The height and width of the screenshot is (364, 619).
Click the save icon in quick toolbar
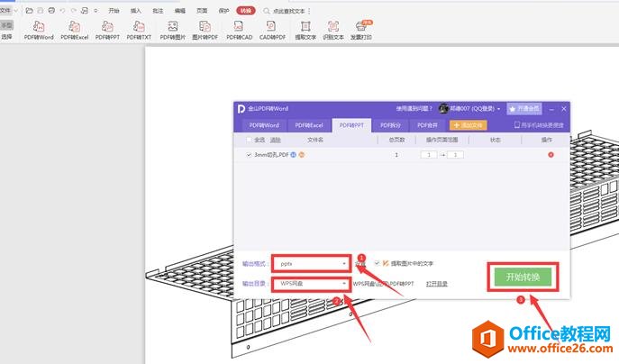(41, 11)
